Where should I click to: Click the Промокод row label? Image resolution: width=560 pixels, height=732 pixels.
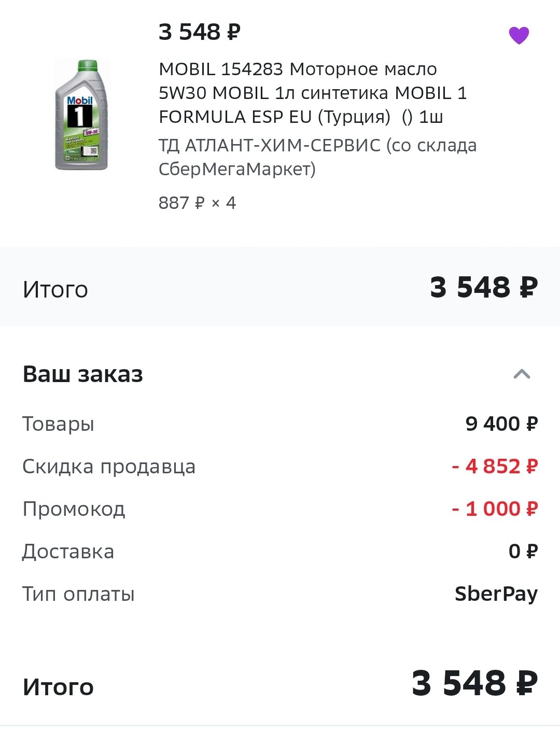click(74, 509)
